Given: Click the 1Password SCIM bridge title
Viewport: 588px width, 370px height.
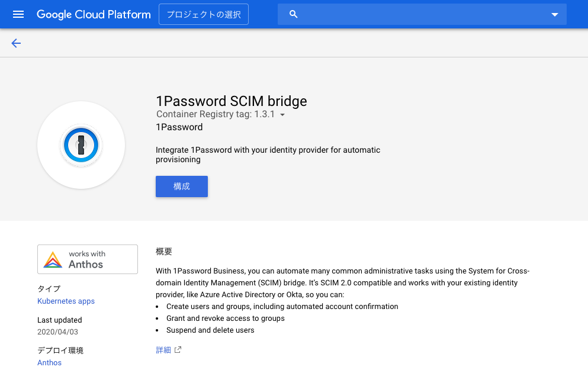Looking at the screenshot, I should [231, 101].
